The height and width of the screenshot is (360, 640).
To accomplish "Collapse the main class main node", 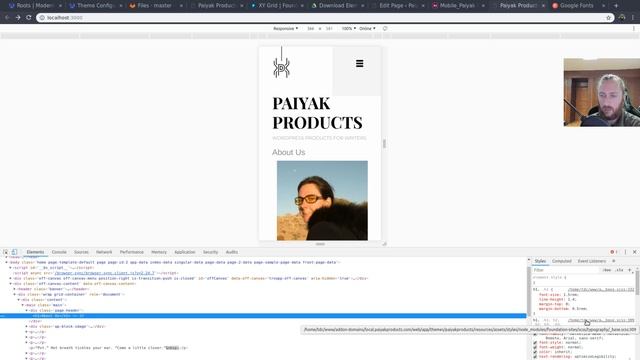I will click(x=22, y=305).
